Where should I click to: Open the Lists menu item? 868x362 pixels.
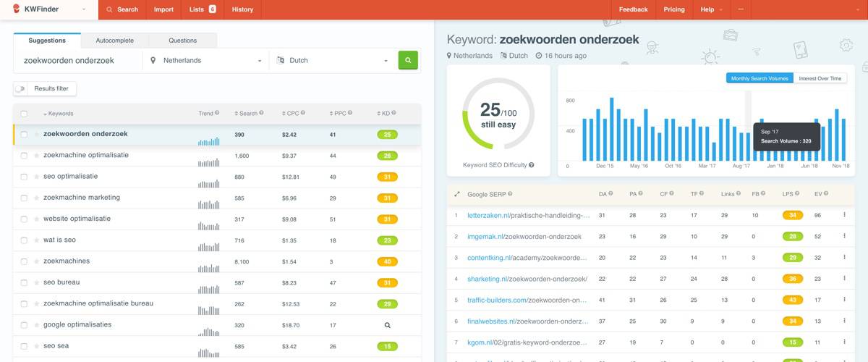click(x=203, y=9)
